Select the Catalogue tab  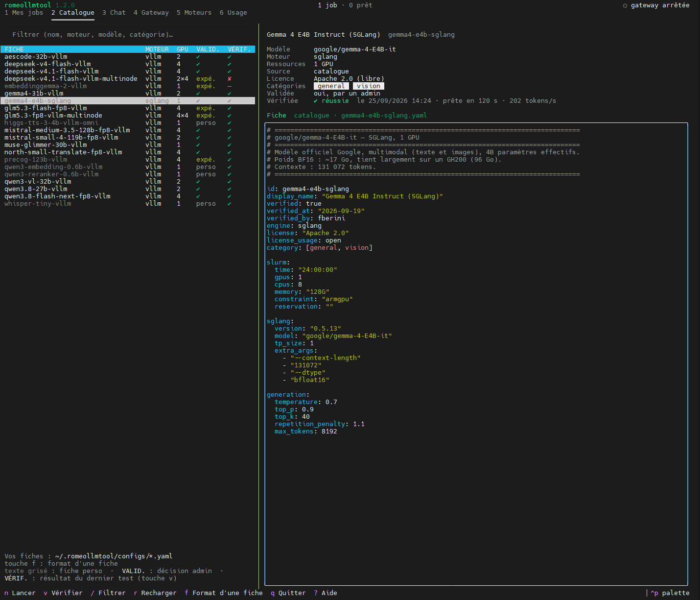(x=73, y=13)
